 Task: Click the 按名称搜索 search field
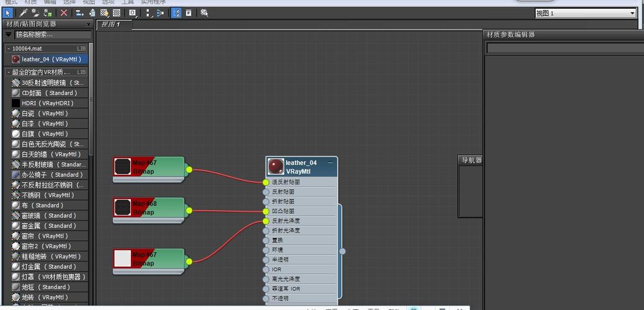pyautogui.click(x=52, y=35)
